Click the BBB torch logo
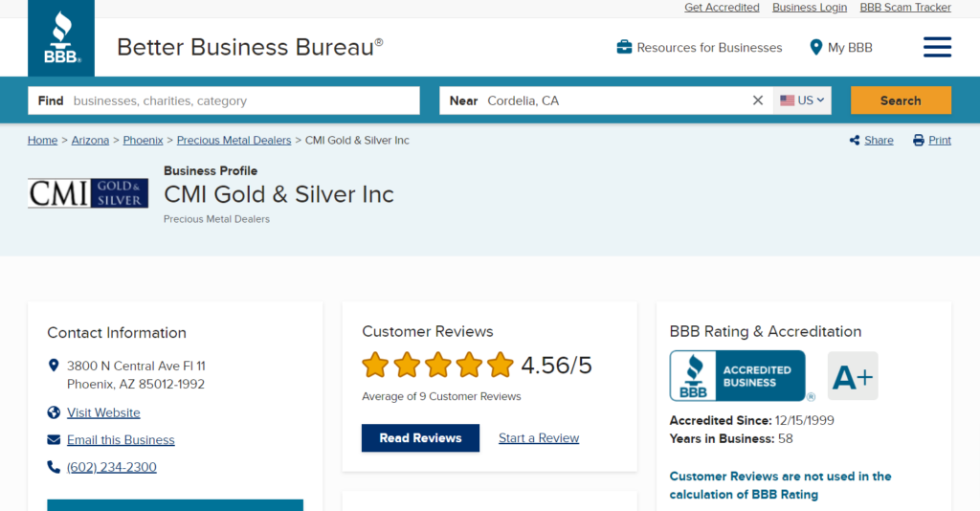Image resolution: width=980 pixels, height=511 pixels. coord(61,38)
